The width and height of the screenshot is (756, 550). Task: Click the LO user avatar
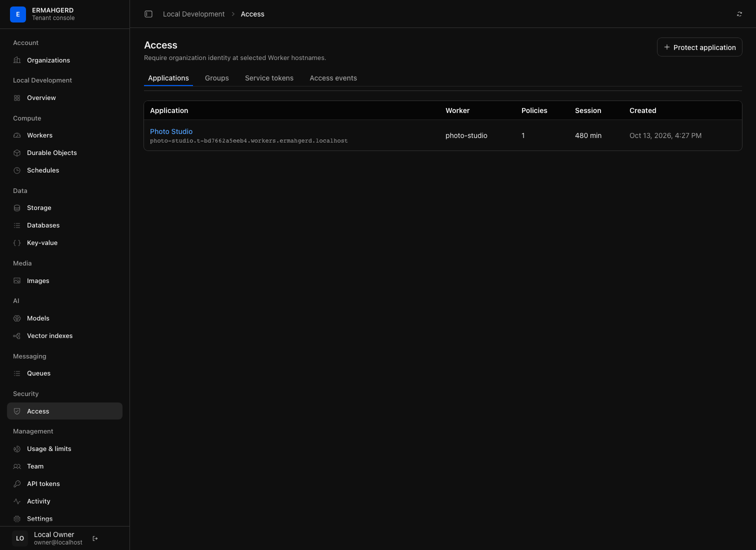coord(20,538)
